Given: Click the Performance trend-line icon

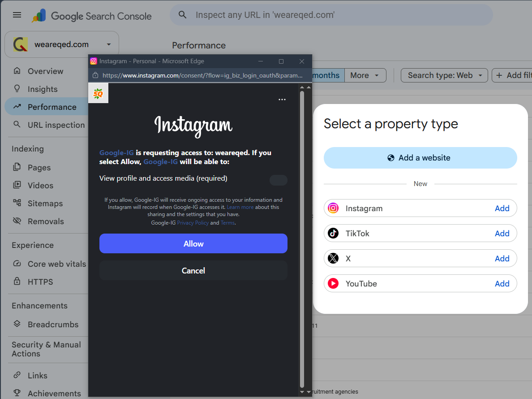Looking at the screenshot, I should [17, 107].
